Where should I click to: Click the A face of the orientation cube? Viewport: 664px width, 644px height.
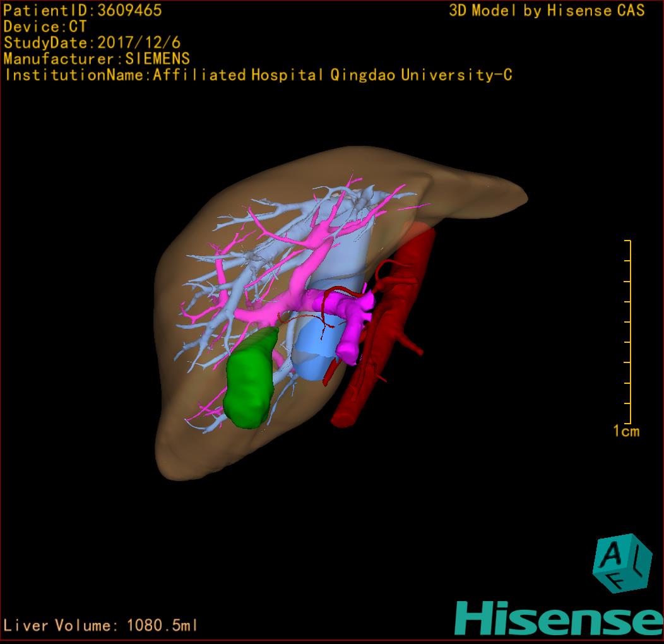[x=613, y=554]
